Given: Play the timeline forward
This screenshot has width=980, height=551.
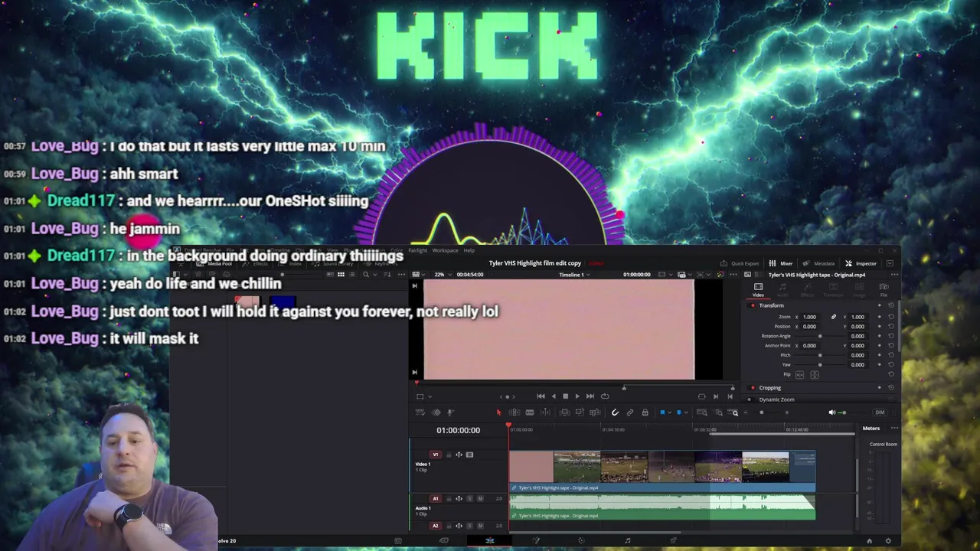Looking at the screenshot, I should 577,396.
